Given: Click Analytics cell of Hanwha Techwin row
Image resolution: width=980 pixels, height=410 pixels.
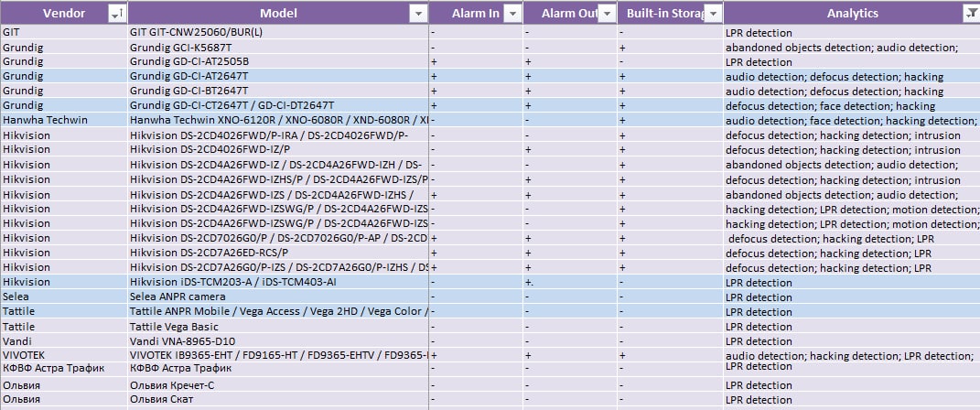Looking at the screenshot, I should coord(852,120).
